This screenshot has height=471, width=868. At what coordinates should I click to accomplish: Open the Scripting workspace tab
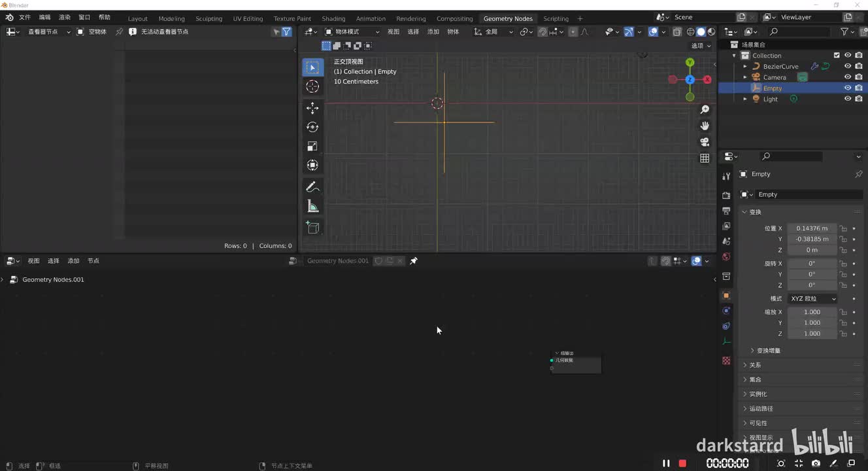[x=556, y=18]
